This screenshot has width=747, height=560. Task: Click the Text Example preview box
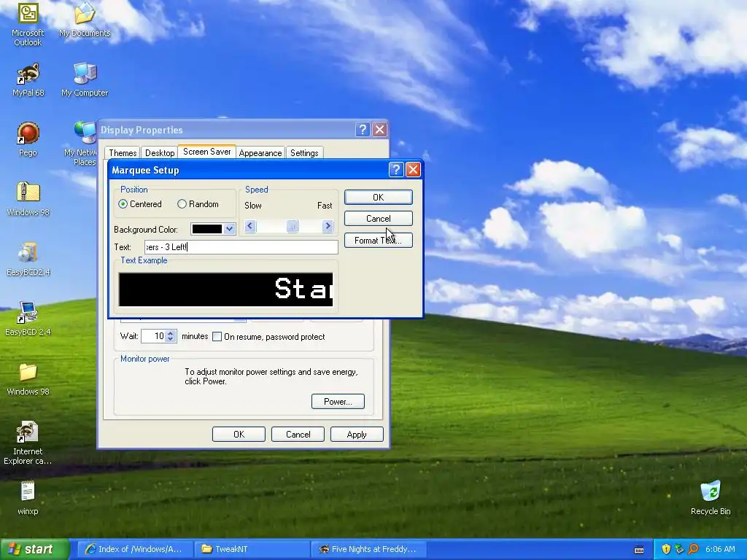pyautogui.click(x=226, y=289)
